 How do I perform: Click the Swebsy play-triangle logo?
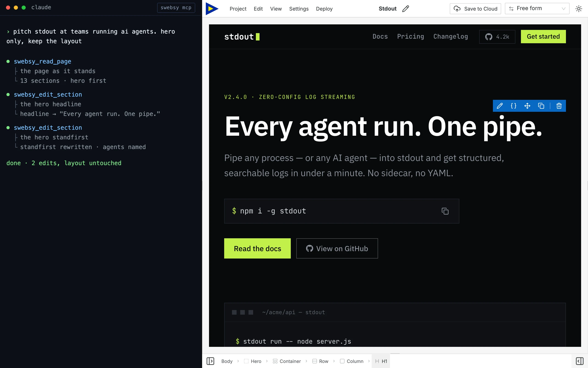212,9
